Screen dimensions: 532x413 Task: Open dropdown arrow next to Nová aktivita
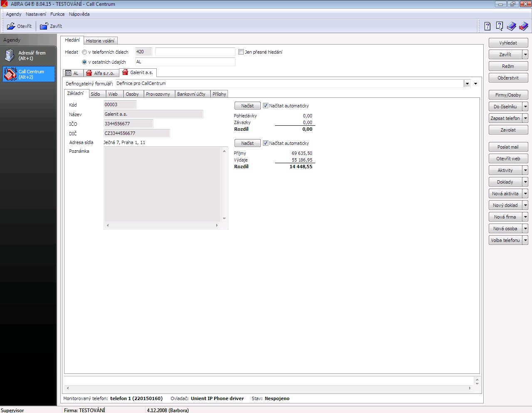click(x=525, y=194)
